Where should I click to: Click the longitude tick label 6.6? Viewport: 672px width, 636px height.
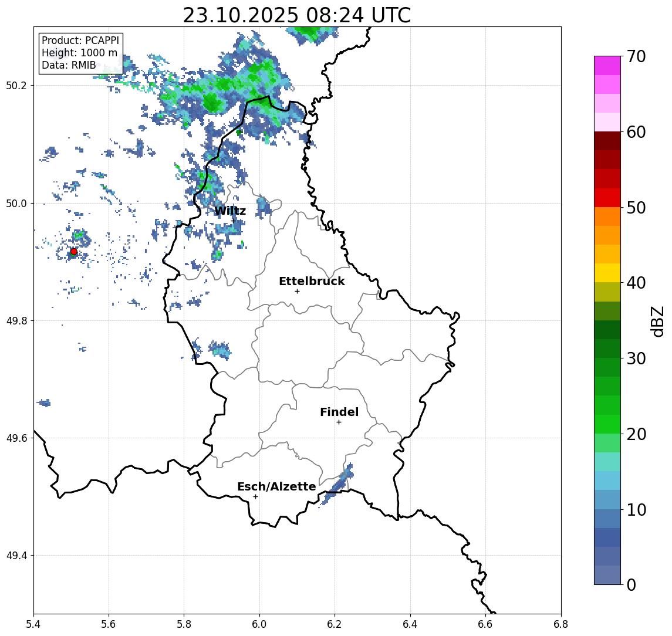pyautogui.click(x=485, y=624)
